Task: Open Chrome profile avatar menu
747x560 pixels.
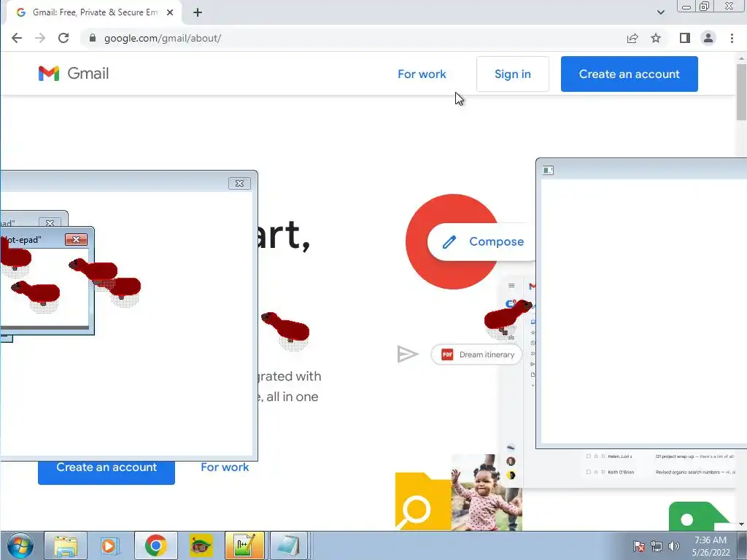Action: click(x=708, y=38)
